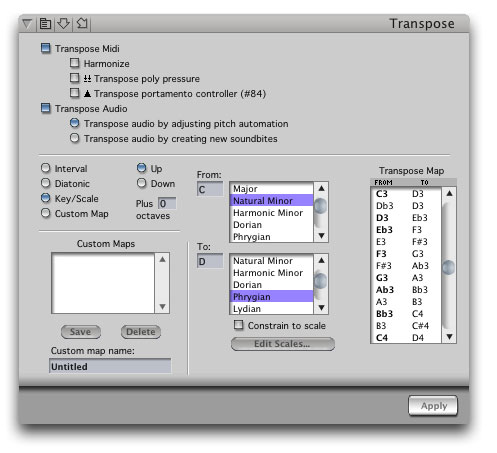Screen dimensions: 497x453
Task: Select the Interval radio button
Action: point(46,168)
